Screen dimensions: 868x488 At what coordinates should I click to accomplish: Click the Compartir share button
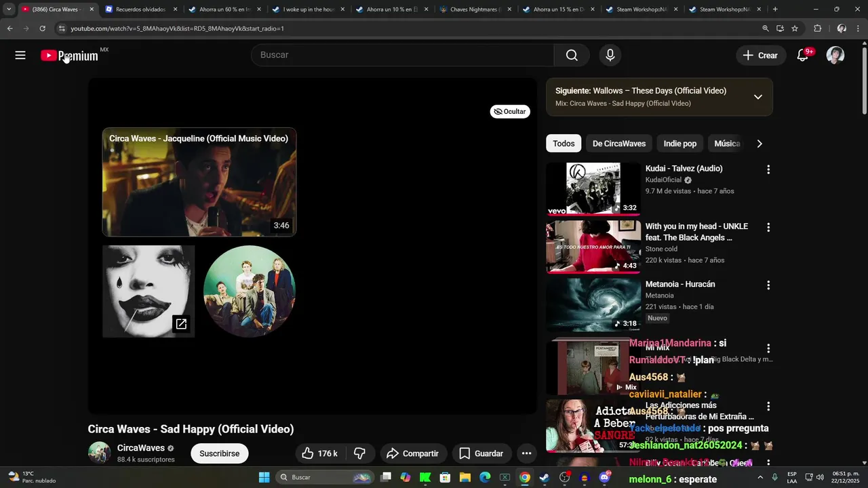(x=412, y=453)
